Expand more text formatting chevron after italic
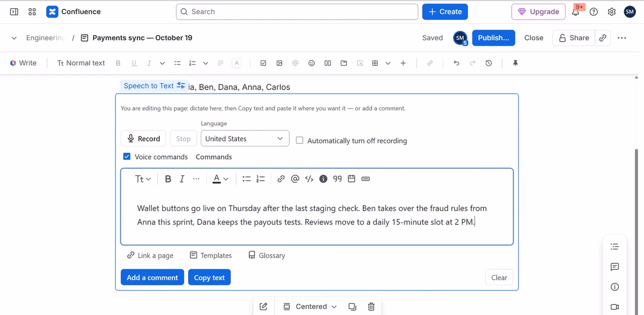The width and height of the screenshot is (644, 315). (162, 63)
